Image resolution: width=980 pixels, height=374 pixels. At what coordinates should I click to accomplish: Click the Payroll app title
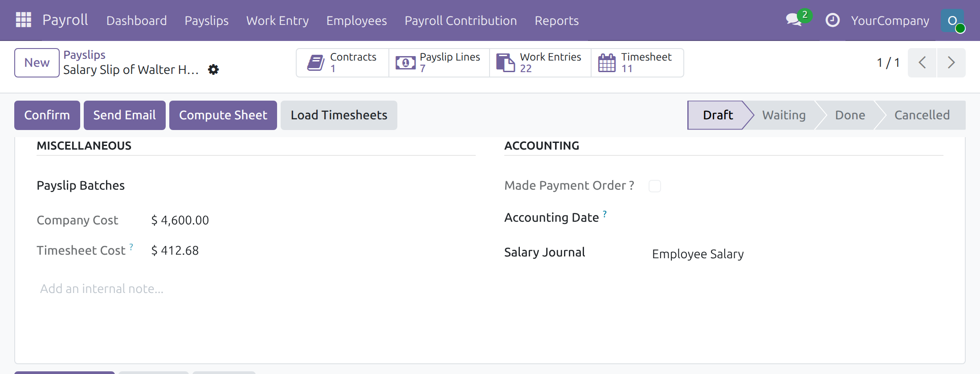[x=65, y=20]
